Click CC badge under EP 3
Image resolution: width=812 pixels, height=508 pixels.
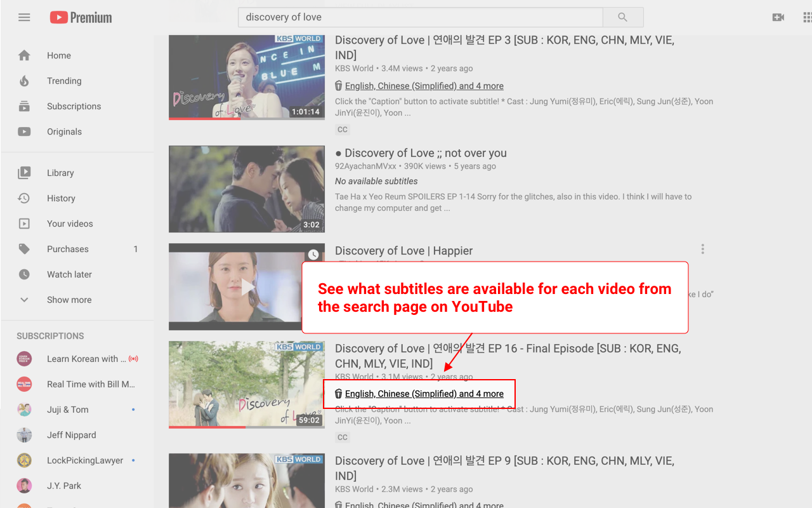point(343,130)
